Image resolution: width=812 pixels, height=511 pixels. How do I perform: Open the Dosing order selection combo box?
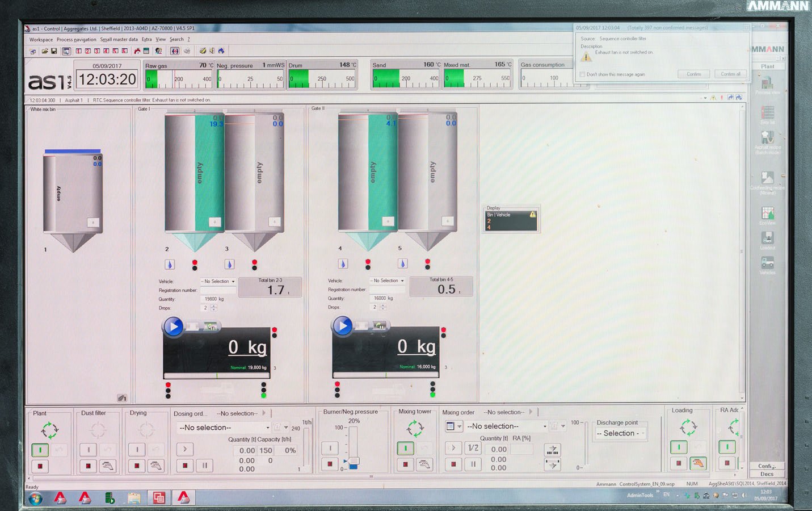tap(224, 428)
